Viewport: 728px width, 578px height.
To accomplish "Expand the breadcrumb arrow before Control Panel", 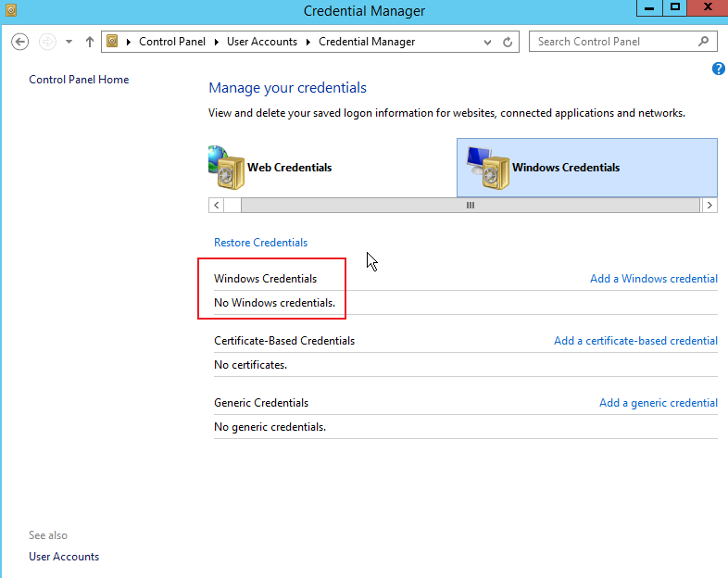I will (129, 42).
